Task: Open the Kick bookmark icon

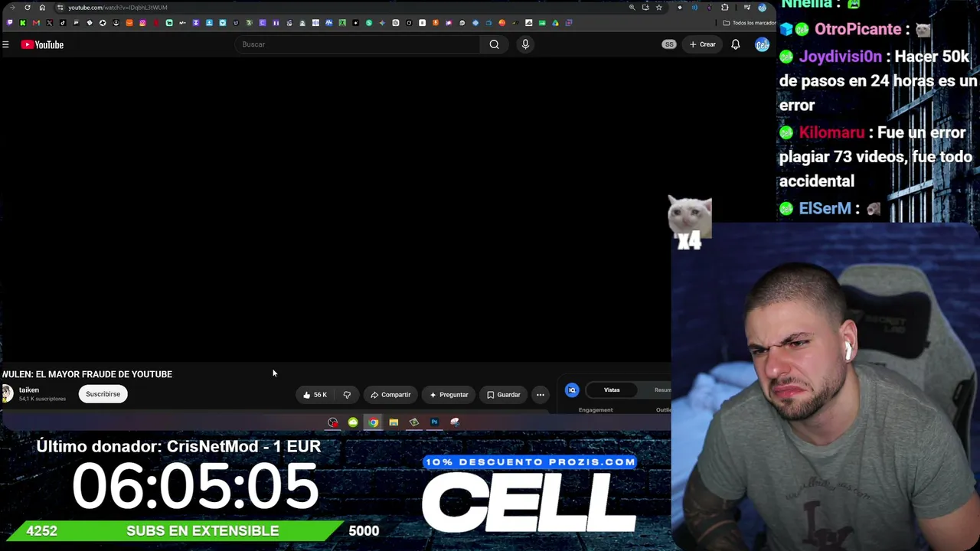Action: [x=23, y=23]
